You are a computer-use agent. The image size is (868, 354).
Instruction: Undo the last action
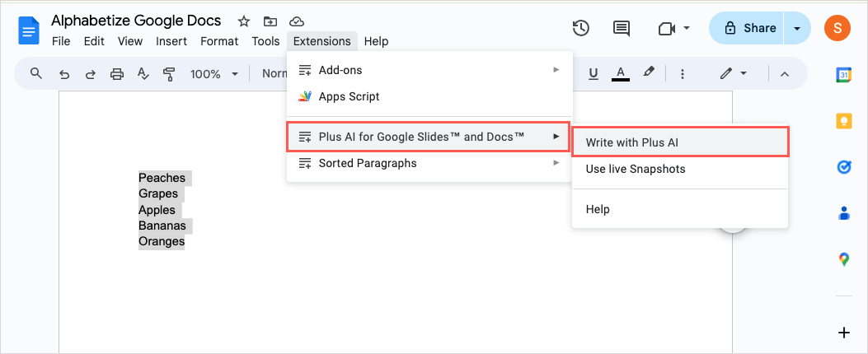tap(64, 73)
